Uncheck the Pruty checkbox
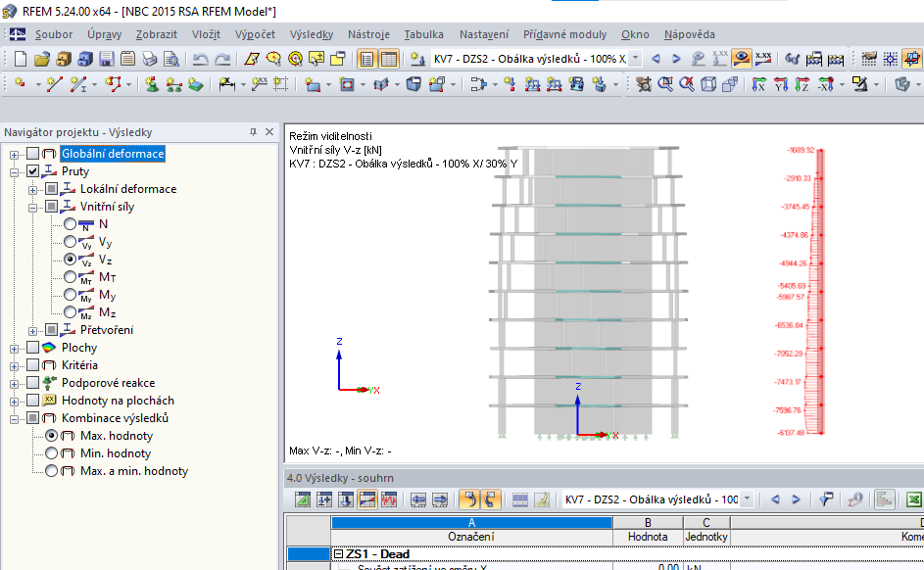This screenshot has width=924, height=570. (x=33, y=171)
